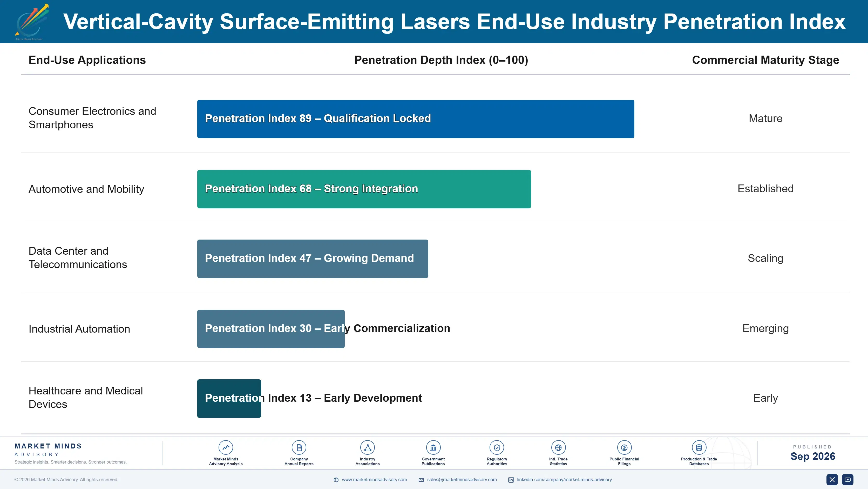868x489 pixels.
Task: Click 'Data Center and Telecommunications' row label
Action: (78, 258)
